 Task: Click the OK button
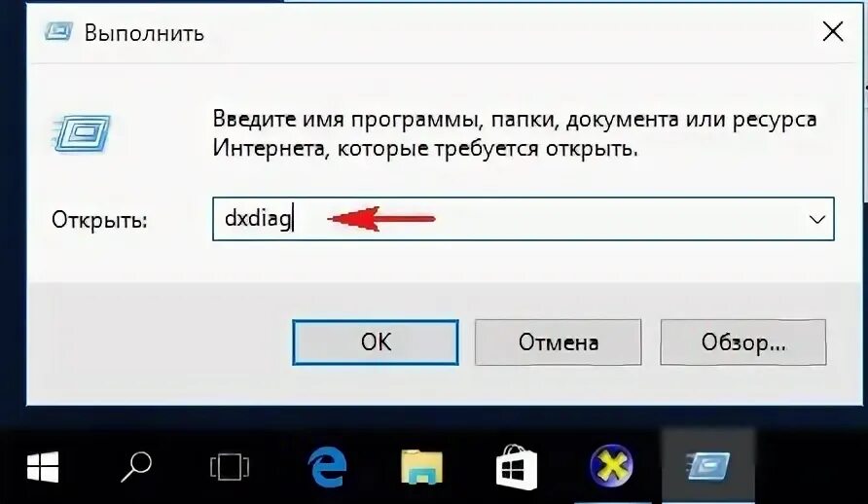[376, 342]
